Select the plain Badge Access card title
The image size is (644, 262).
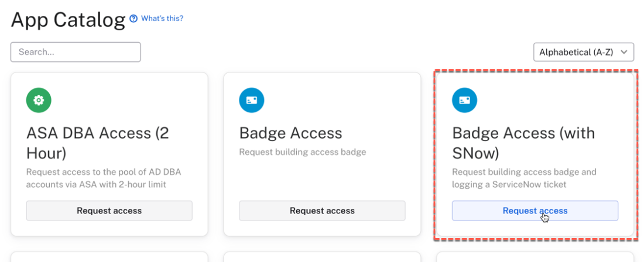[290, 133]
